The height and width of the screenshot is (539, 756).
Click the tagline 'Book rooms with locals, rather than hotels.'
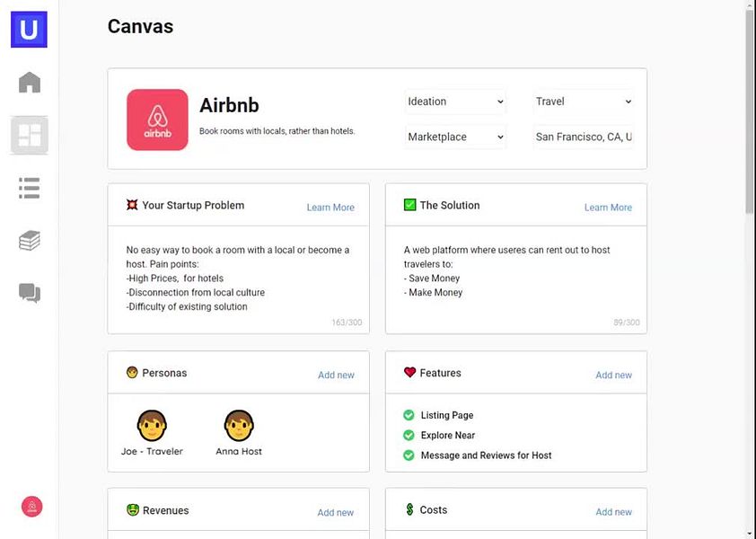[277, 131]
